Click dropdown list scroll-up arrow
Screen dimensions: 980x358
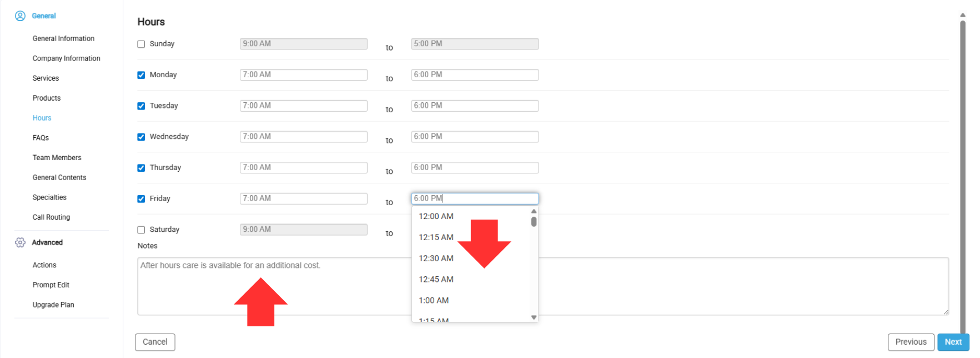click(534, 211)
